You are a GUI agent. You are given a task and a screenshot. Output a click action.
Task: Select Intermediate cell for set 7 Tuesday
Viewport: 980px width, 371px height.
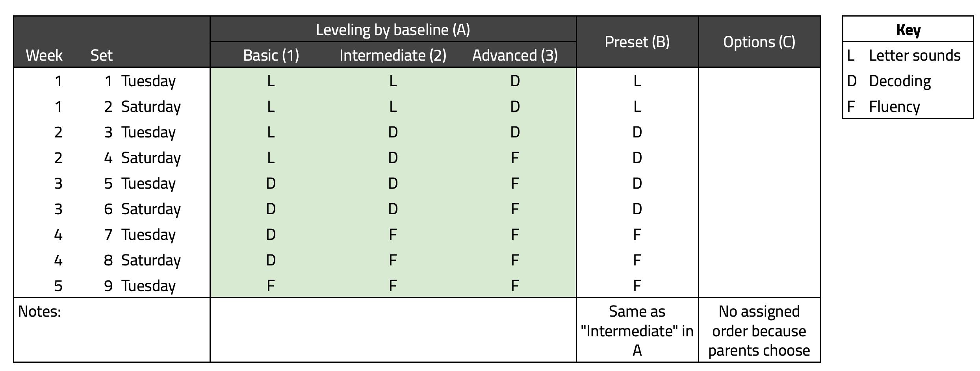393,234
